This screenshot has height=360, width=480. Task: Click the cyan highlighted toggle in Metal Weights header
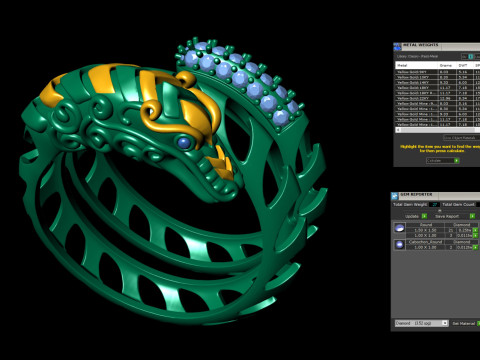pyautogui.click(x=471, y=57)
